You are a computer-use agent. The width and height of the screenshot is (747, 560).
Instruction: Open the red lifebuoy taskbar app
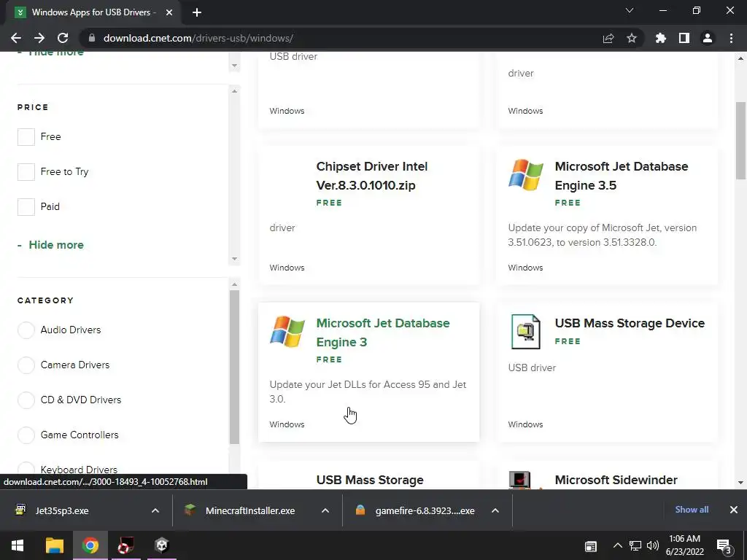coord(125,545)
